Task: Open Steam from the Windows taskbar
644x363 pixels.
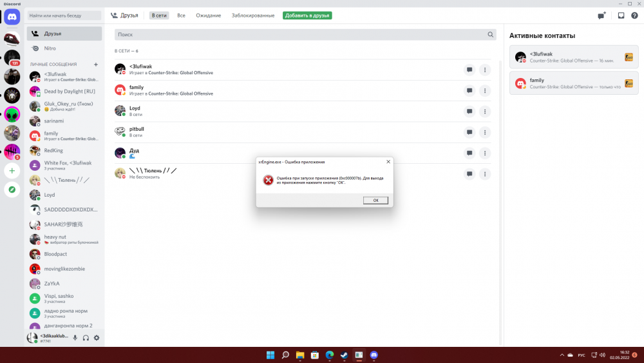Action: point(344,355)
